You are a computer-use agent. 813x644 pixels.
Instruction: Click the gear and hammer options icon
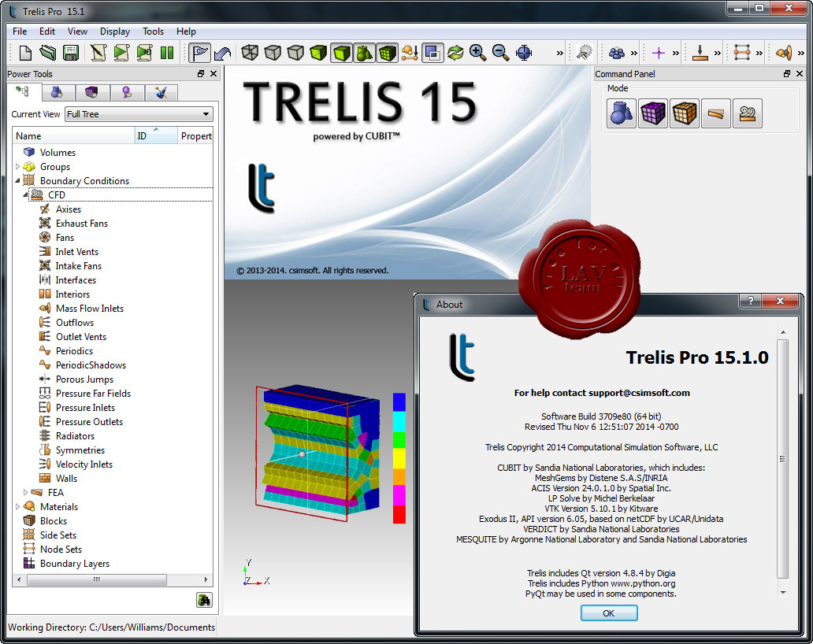585,53
